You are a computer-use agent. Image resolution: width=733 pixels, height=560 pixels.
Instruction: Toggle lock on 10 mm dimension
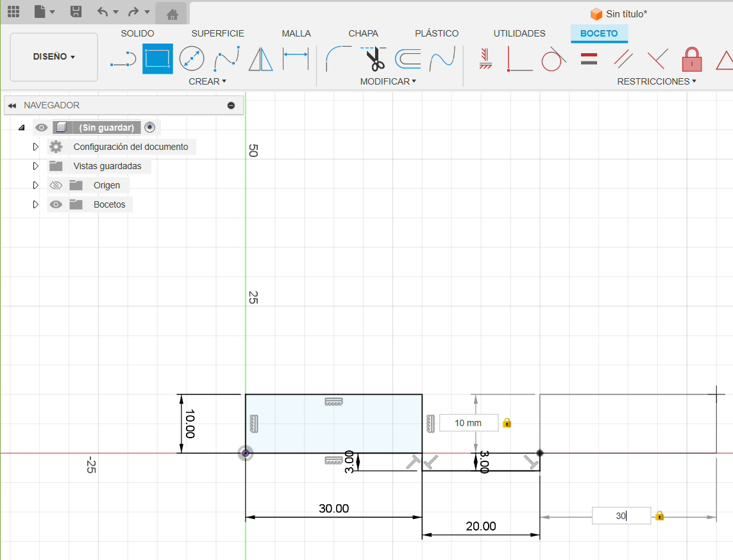507,423
